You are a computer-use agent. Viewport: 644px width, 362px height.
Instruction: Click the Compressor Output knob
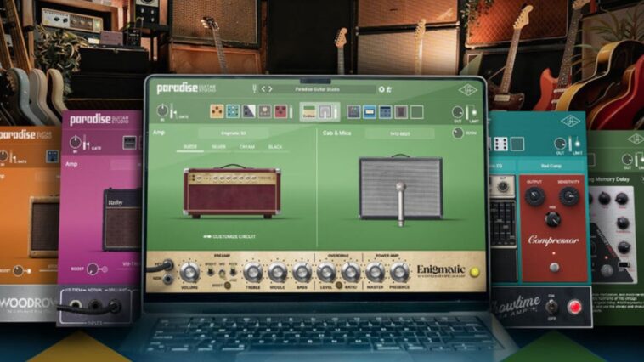(534, 196)
